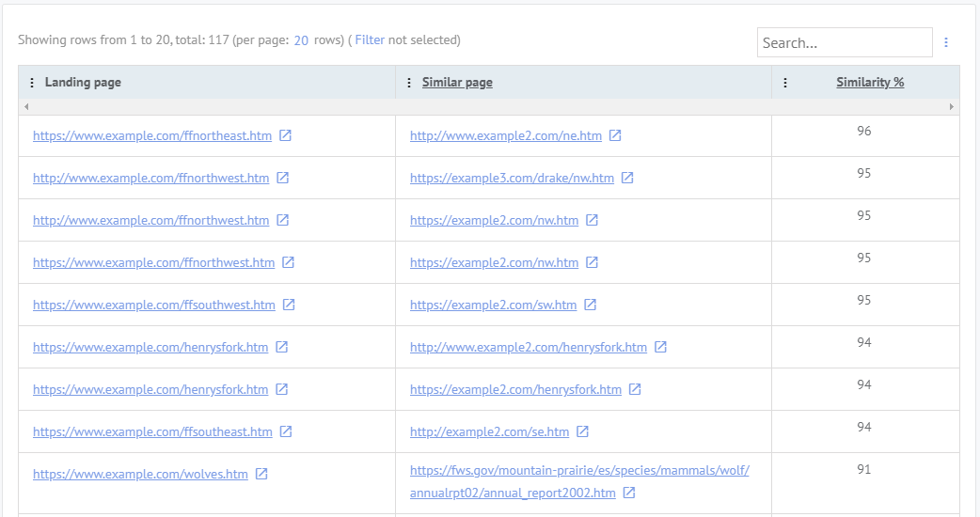980x517 pixels.
Task: Click external-link icon beside example2.com/ne.htm
Action: pyautogui.click(x=615, y=135)
